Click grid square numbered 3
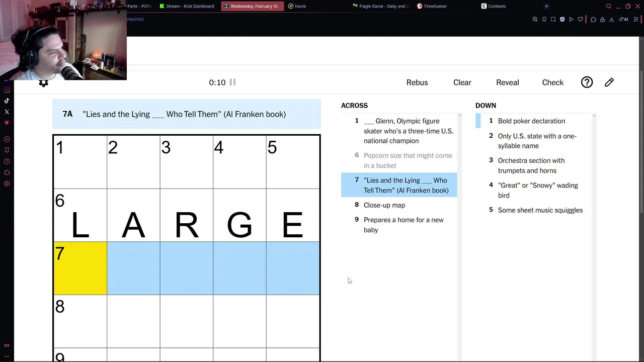This screenshot has height=362, width=644. pyautogui.click(x=186, y=162)
